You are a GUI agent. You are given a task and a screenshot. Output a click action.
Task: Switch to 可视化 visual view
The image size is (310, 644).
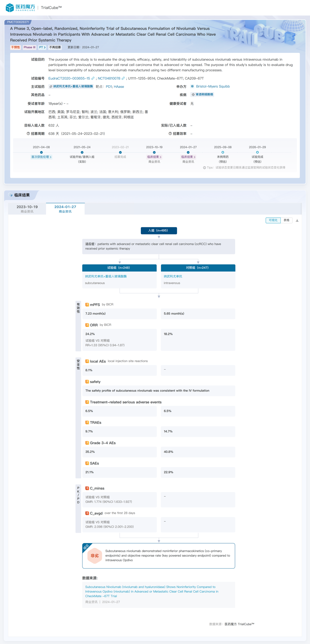click(273, 220)
